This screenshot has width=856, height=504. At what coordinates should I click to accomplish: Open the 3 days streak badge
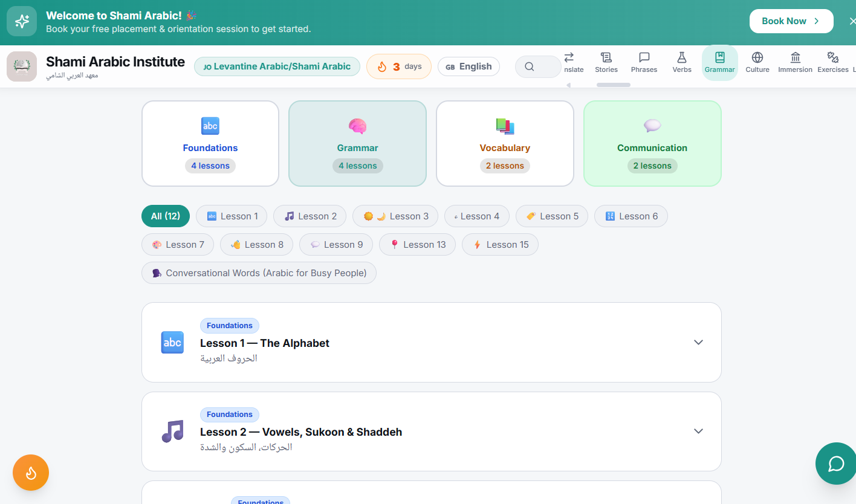click(398, 66)
